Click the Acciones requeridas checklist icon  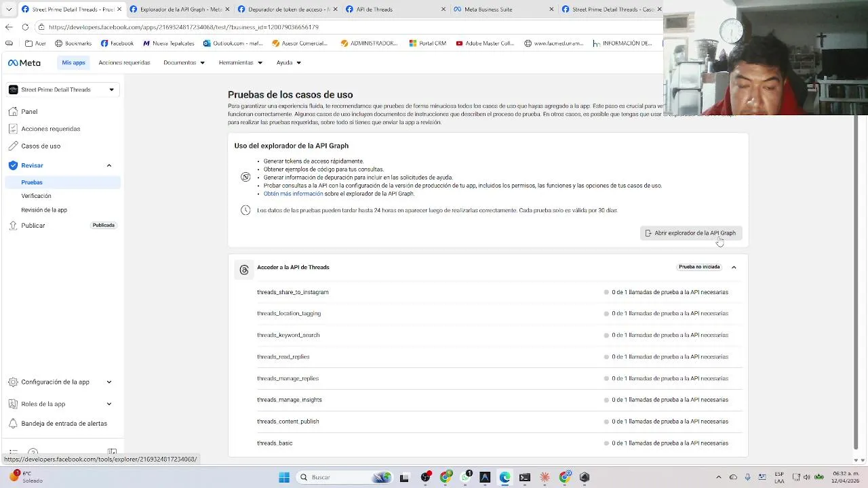(13, 129)
